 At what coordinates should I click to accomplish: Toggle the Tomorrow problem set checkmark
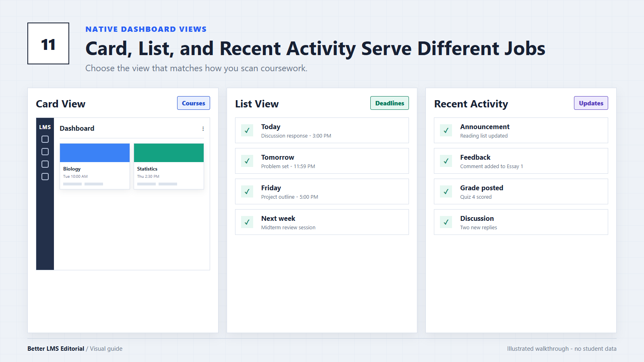click(247, 161)
